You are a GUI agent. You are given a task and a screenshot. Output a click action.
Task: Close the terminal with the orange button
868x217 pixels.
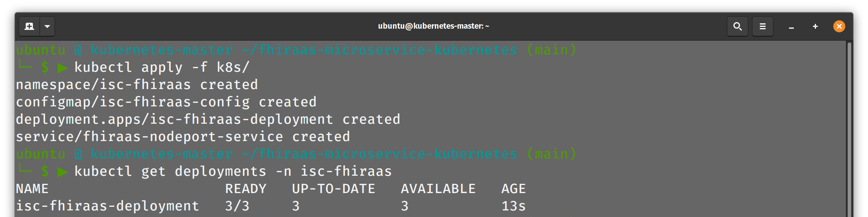839,26
